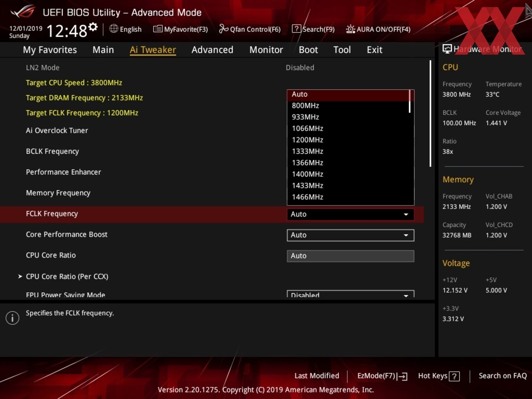Select the BCLK Frequency setting label
The height and width of the screenshot is (399, 532).
(52, 151)
